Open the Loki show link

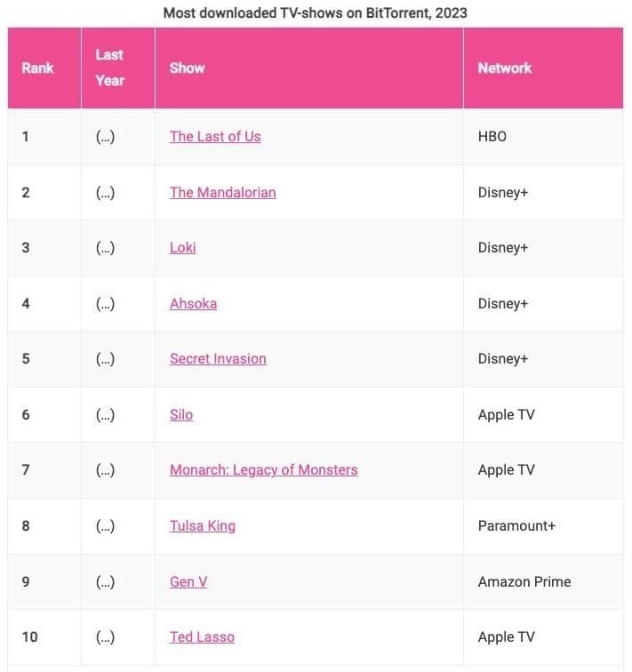(182, 248)
